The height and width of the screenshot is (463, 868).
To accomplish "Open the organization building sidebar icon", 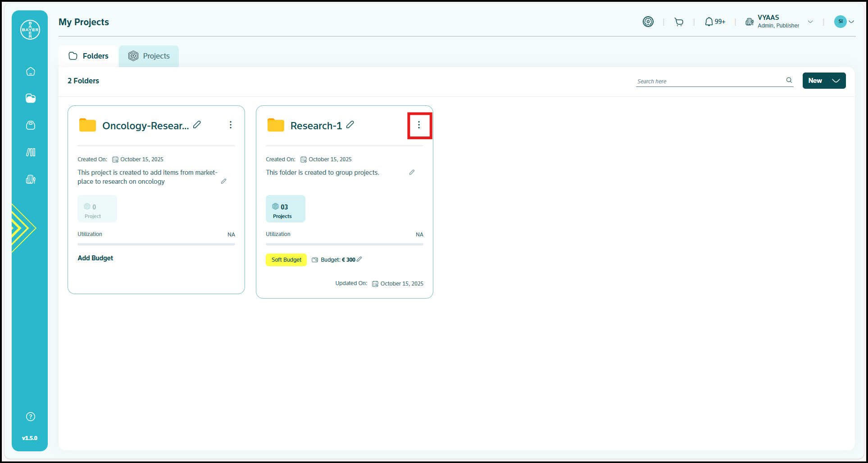I will [31, 179].
